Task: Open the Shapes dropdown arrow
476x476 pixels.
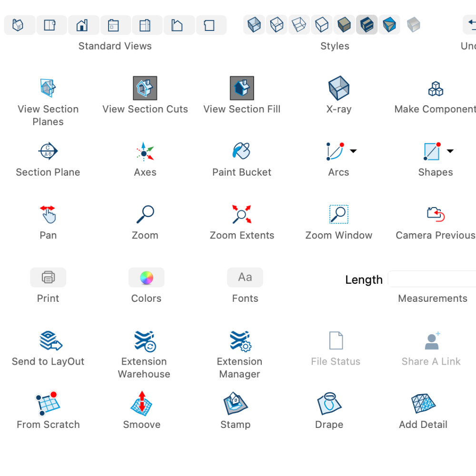Action: tap(450, 151)
